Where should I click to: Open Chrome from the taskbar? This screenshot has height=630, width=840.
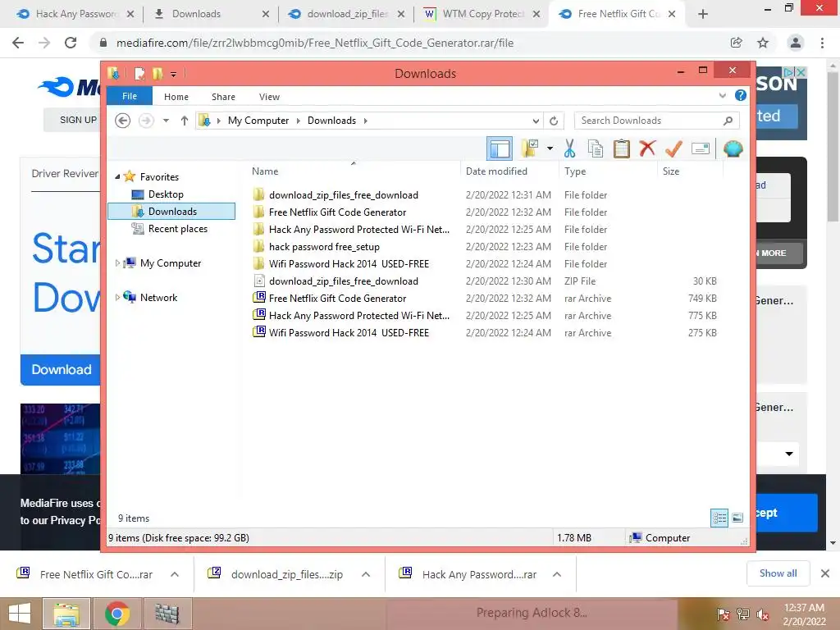point(116,614)
